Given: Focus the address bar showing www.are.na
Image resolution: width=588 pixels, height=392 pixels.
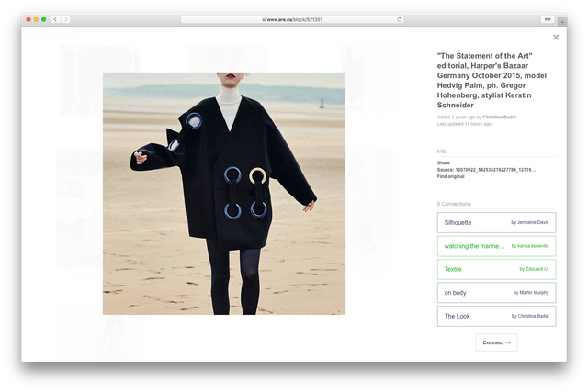Looking at the screenshot, I should (292, 19).
